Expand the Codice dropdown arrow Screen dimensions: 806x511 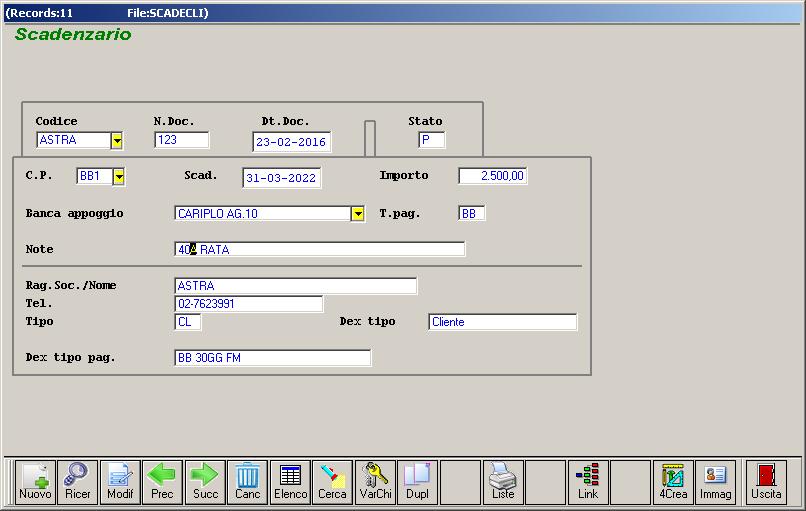point(117,140)
